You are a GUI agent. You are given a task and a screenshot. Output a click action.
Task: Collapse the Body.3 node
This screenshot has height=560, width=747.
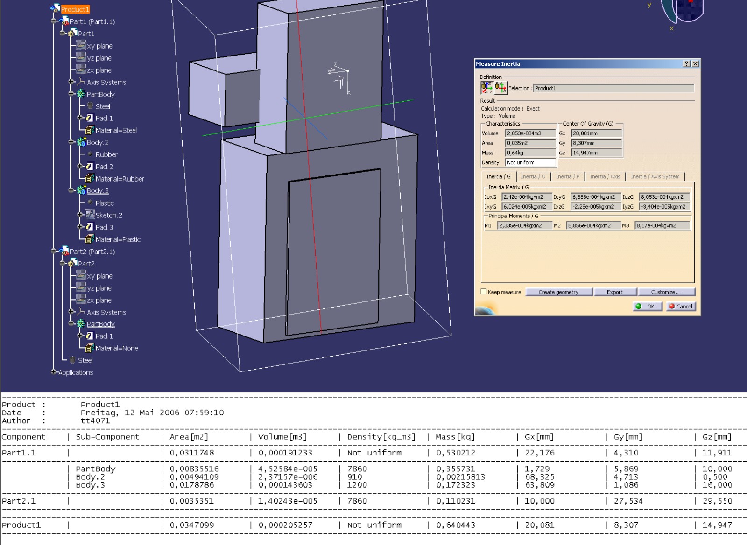click(71, 190)
